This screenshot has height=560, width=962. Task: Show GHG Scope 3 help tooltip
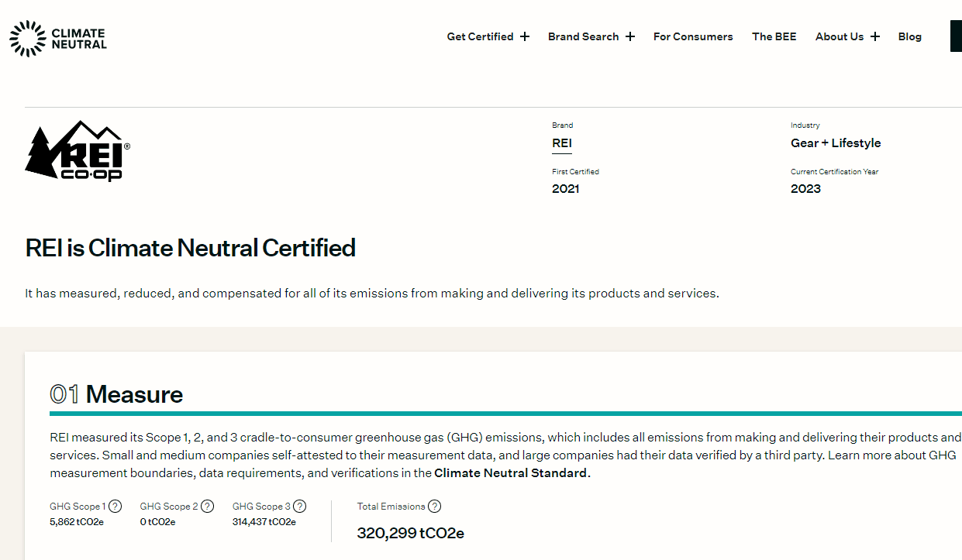pos(299,507)
